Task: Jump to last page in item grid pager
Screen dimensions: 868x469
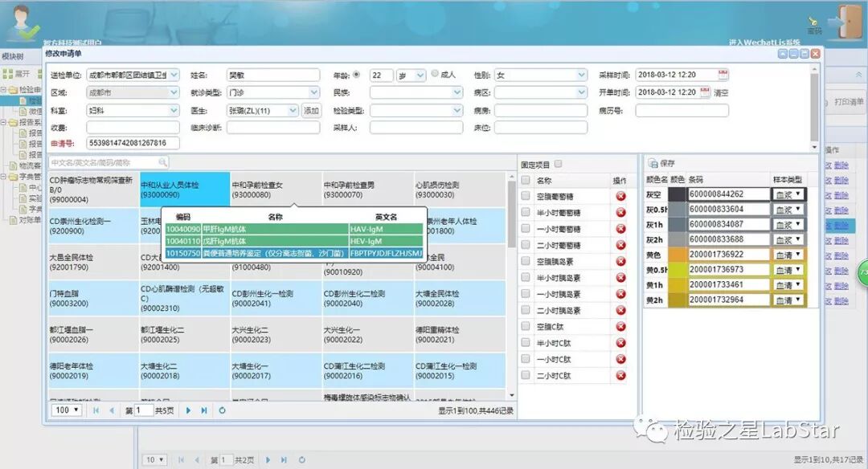Action: point(204,410)
